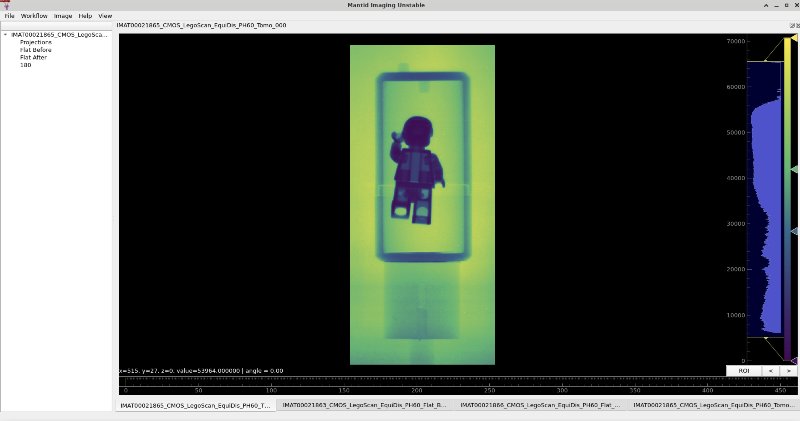This screenshot has height=421, width=800.
Task: Select the Flat Before tree item
Action: [x=35, y=50]
